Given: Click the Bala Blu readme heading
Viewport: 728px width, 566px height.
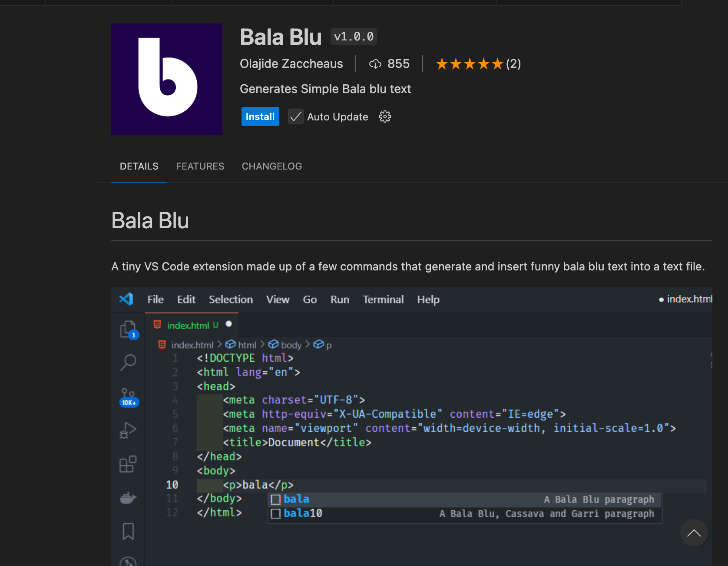Looking at the screenshot, I should tap(150, 220).
